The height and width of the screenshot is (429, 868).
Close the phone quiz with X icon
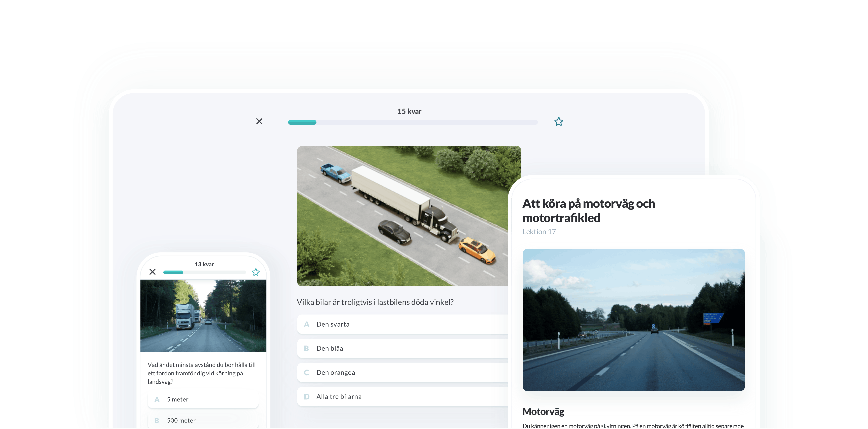tap(152, 272)
